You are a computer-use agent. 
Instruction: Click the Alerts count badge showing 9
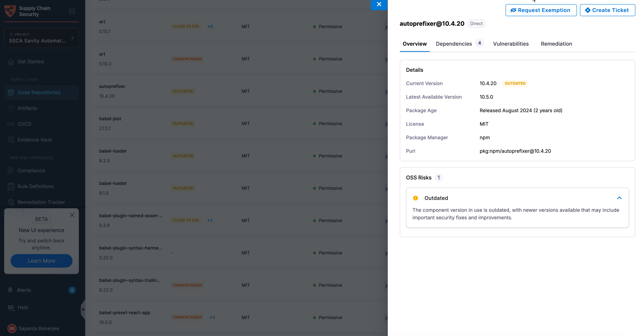point(72,290)
